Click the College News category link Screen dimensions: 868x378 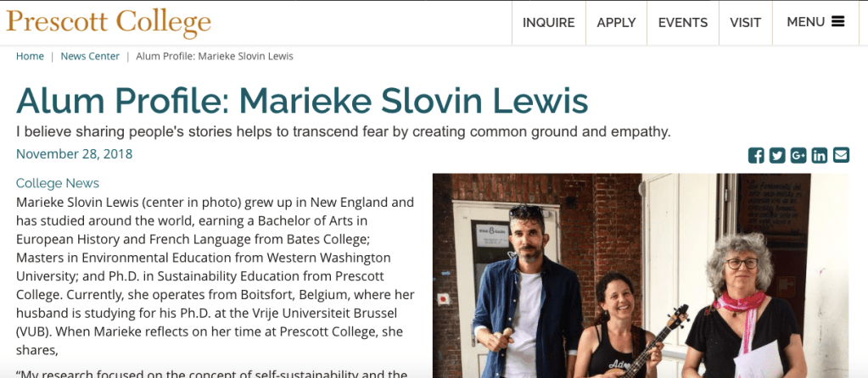(58, 183)
